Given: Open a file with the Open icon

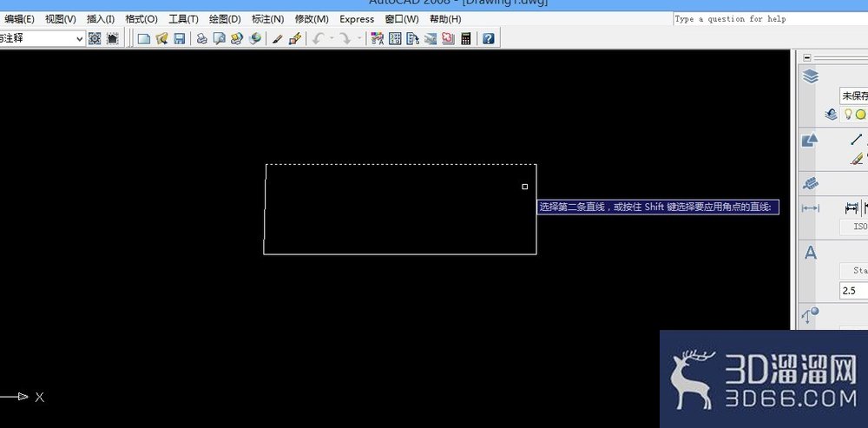Looking at the screenshot, I should click(x=161, y=38).
